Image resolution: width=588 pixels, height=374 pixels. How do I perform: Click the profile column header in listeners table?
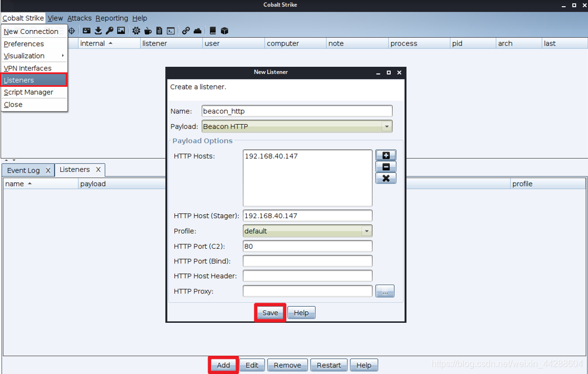coord(548,184)
